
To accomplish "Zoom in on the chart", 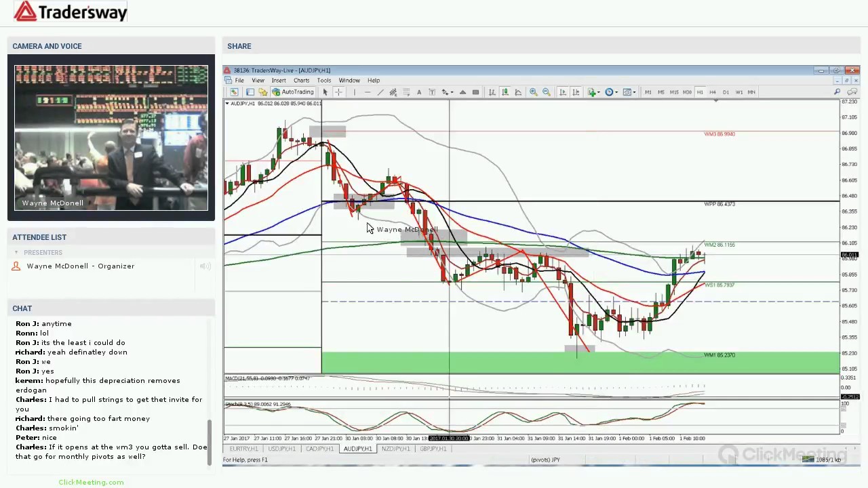I will (x=534, y=92).
